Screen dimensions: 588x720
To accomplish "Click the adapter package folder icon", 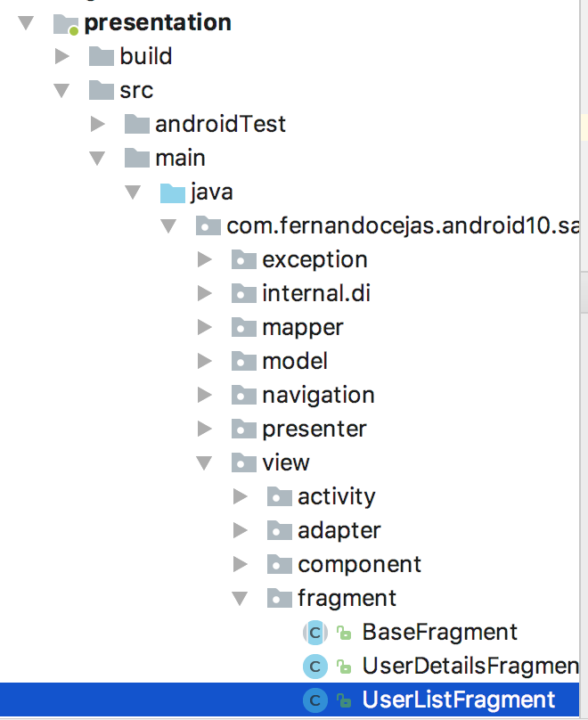I will pyautogui.click(x=279, y=530).
